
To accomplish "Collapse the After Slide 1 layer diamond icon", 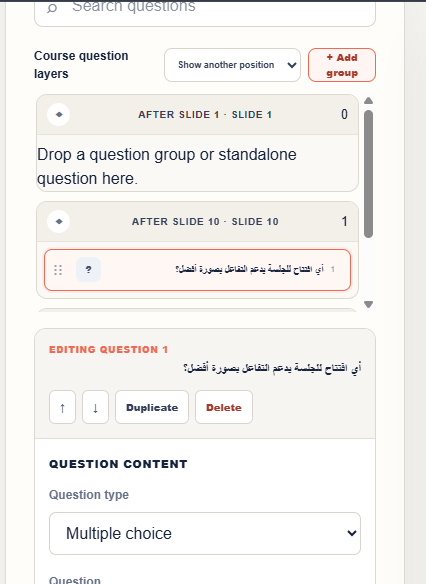I will click(59, 114).
